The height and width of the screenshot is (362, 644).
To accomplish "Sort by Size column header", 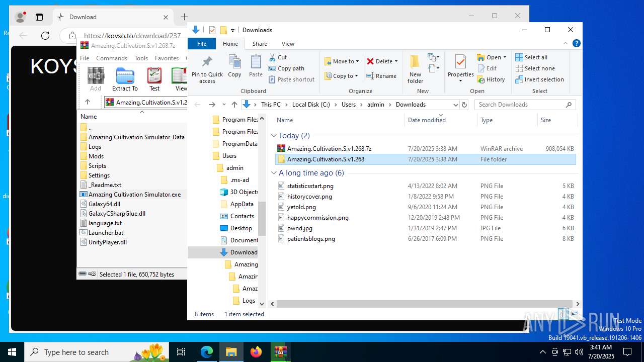I will coord(556,120).
